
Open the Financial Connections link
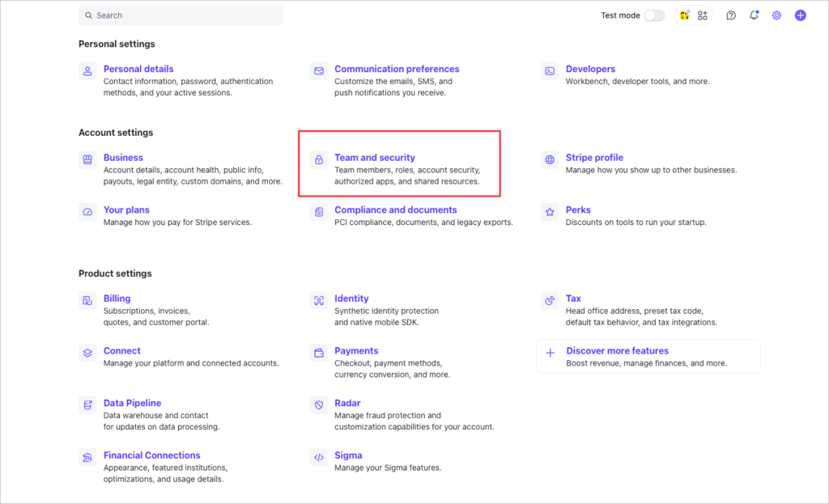(151, 455)
